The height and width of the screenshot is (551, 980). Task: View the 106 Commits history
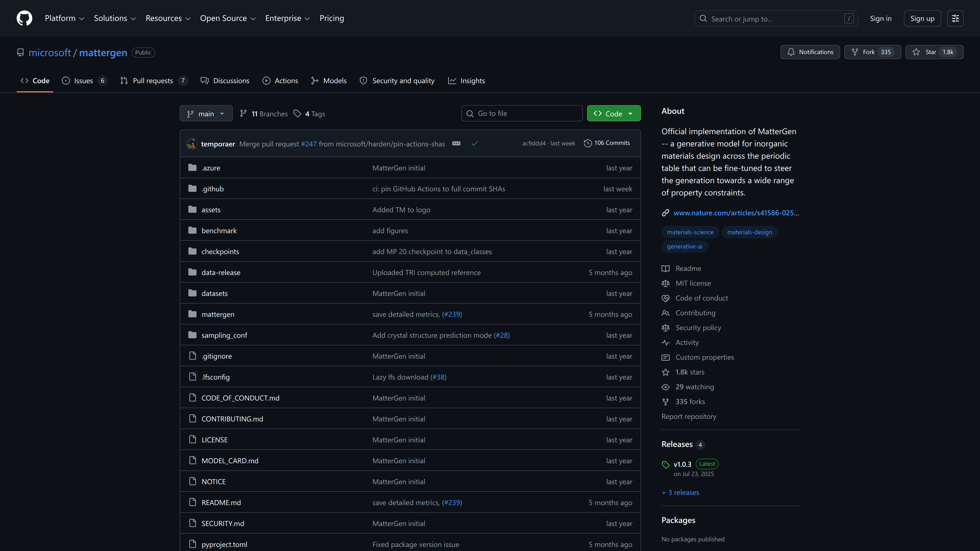[607, 143]
